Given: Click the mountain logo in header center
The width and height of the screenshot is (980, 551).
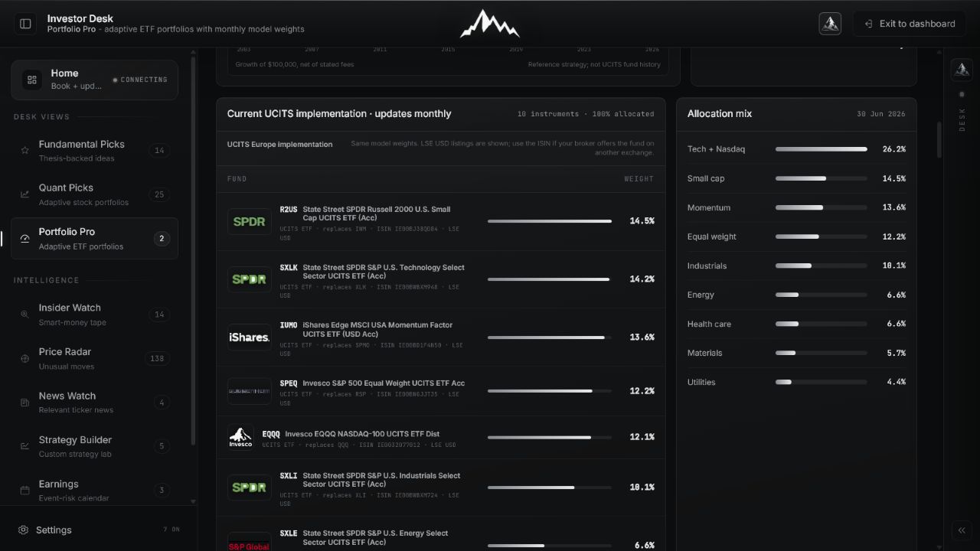Looking at the screenshot, I should click(x=490, y=24).
